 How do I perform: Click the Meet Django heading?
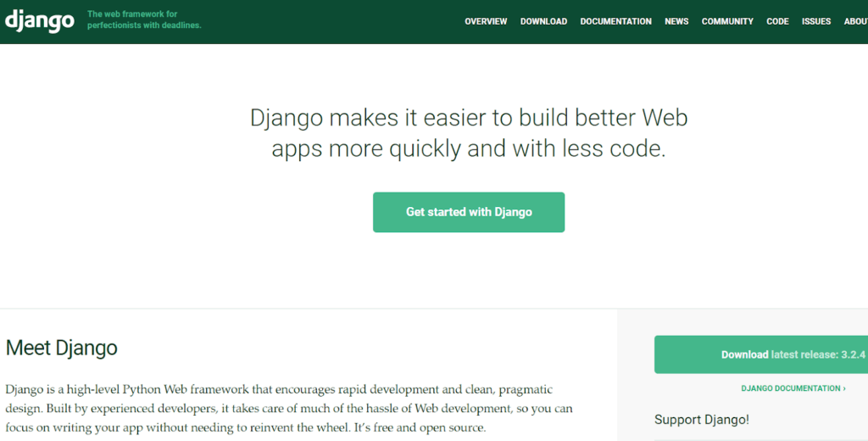click(61, 348)
